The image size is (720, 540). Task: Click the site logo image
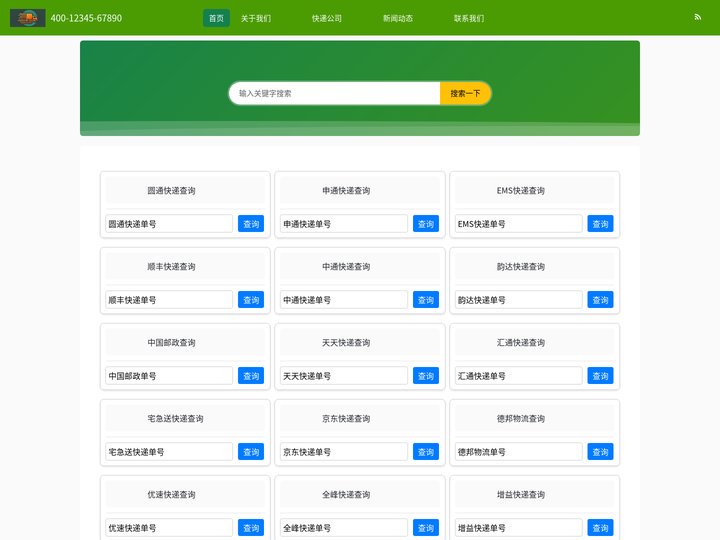click(28, 18)
